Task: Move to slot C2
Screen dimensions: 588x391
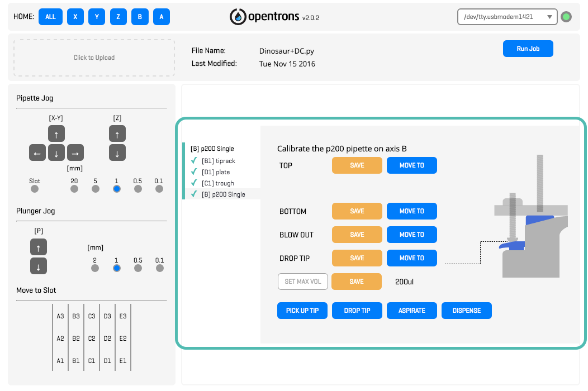Action: pyautogui.click(x=92, y=338)
